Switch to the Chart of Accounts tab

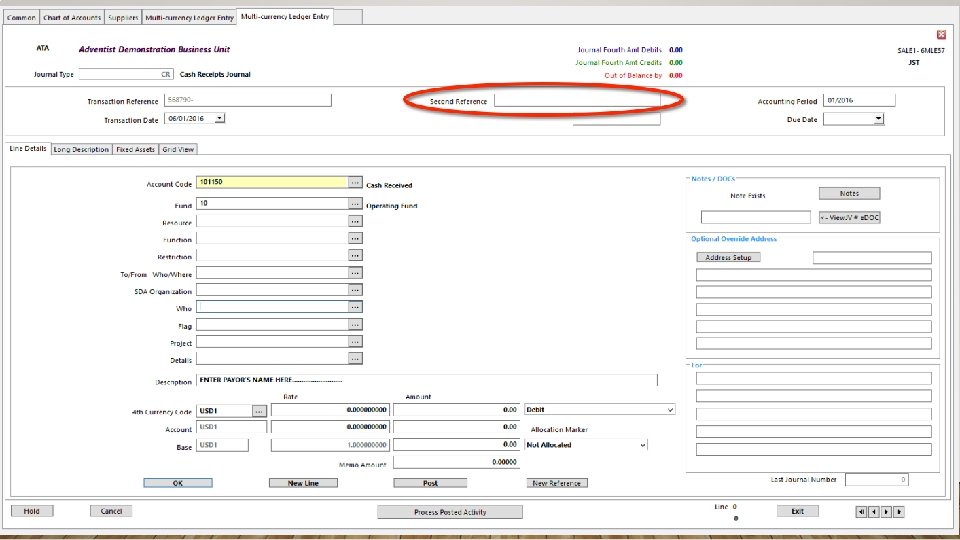coord(72,17)
